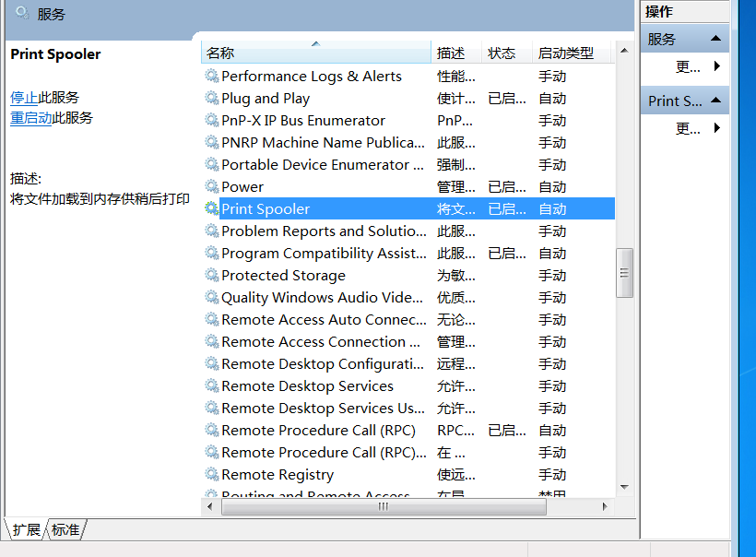Stop this service via 停止 link

click(x=24, y=98)
